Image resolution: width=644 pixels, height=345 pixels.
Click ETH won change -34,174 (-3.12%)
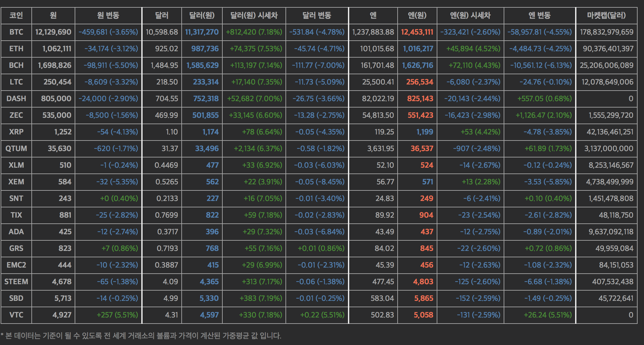coord(111,49)
